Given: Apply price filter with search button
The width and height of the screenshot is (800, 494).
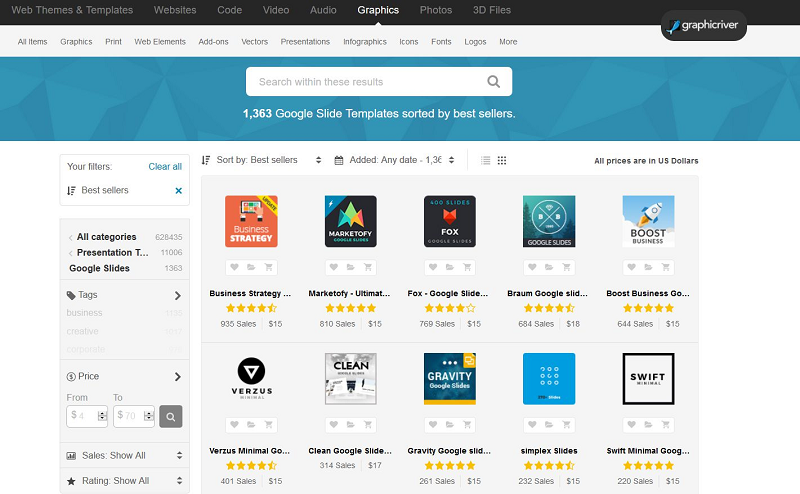Looking at the screenshot, I should (171, 415).
